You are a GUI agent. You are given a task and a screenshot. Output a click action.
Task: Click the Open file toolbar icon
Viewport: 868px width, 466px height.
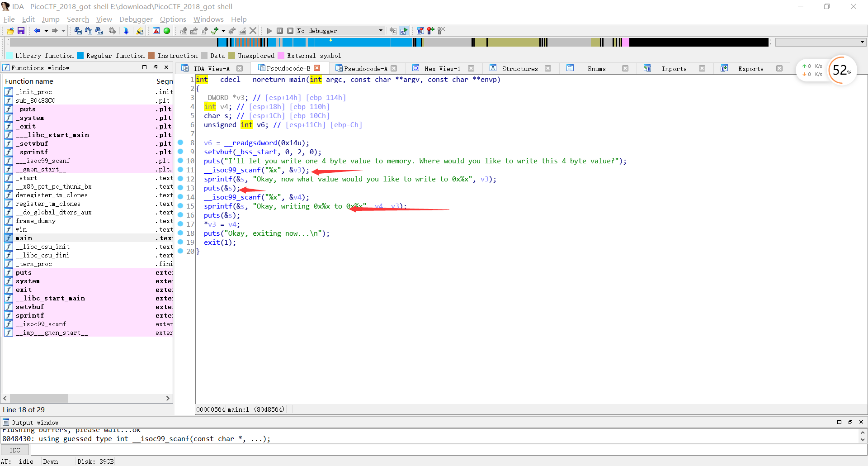(10, 31)
